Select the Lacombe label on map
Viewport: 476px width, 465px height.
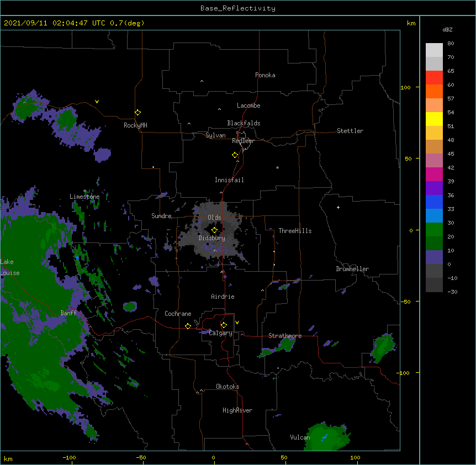pos(248,105)
